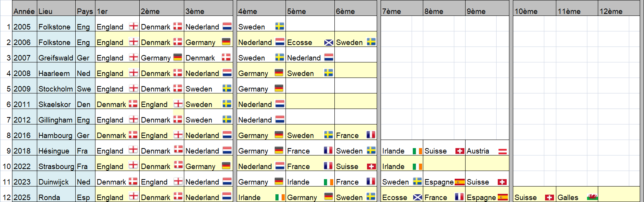This screenshot has height=202, width=644.
Task: Click the Ireland flag in the 2022 row
Action: point(417,166)
